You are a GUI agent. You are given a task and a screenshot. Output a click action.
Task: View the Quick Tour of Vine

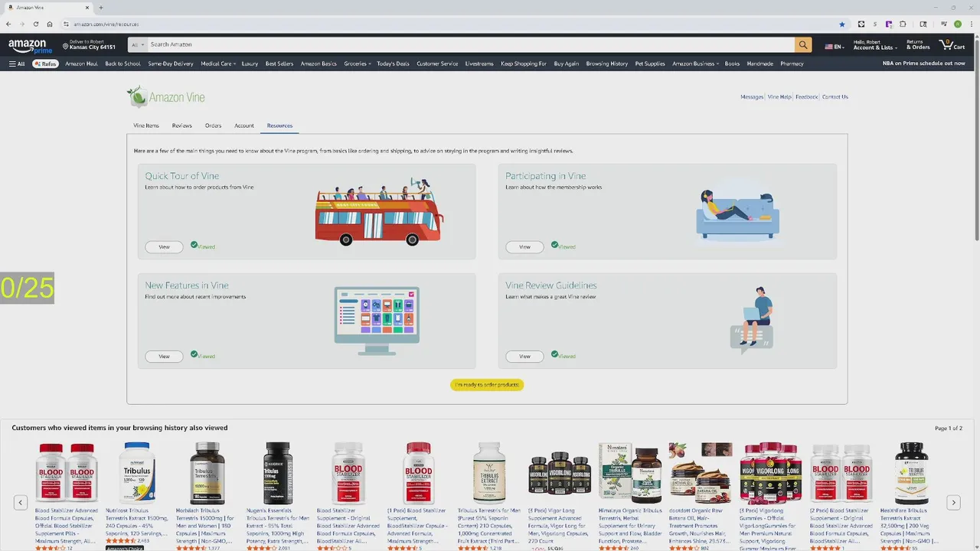click(x=164, y=247)
